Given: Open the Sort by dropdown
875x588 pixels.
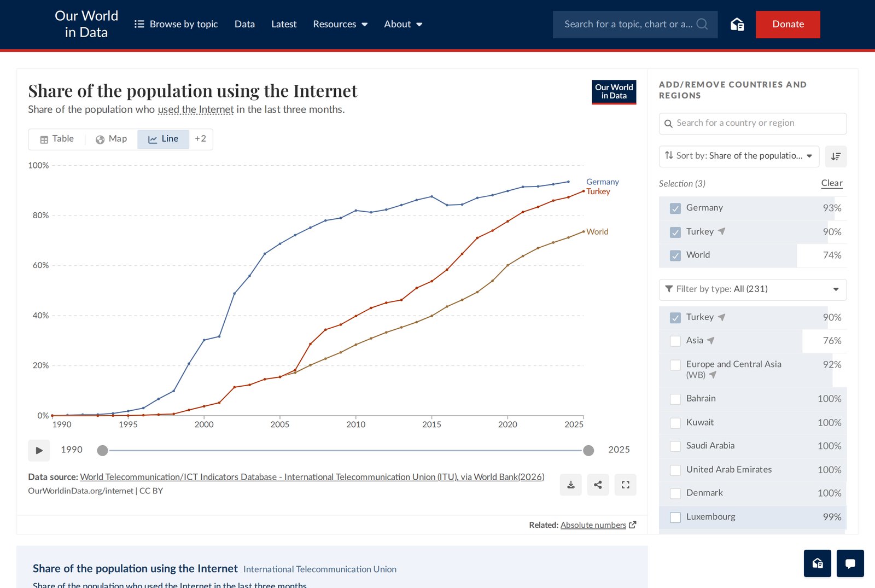Looking at the screenshot, I should pos(739,156).
